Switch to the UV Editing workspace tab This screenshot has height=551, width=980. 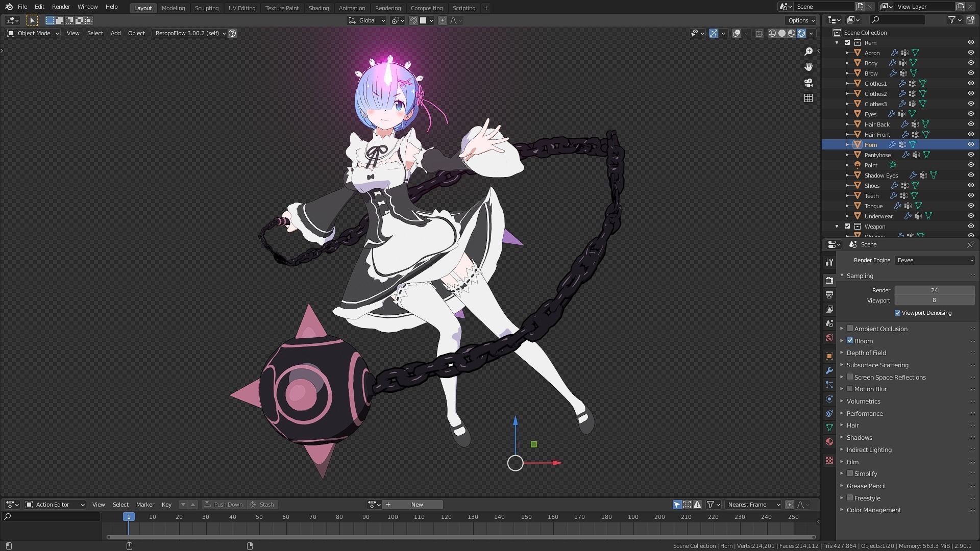(242, 8)
